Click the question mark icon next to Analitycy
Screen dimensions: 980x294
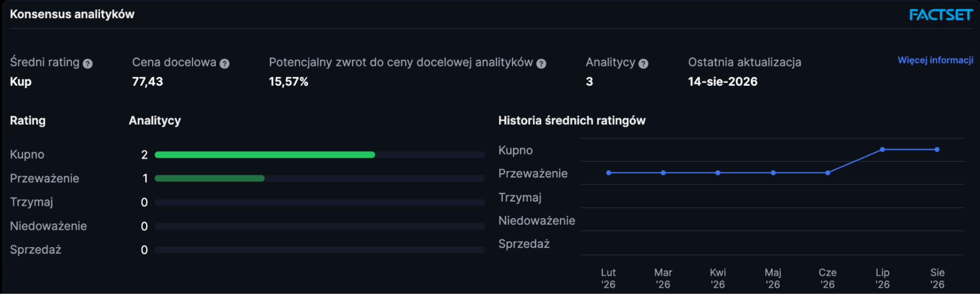[x=644, y=64]
